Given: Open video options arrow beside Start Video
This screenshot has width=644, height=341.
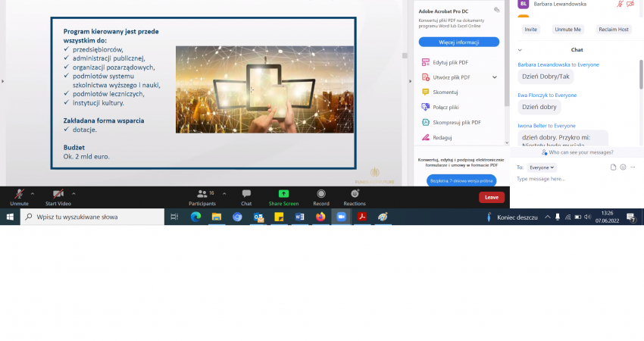Looking at the screenshot, I should pyautogui.click(x=74, y=193).
